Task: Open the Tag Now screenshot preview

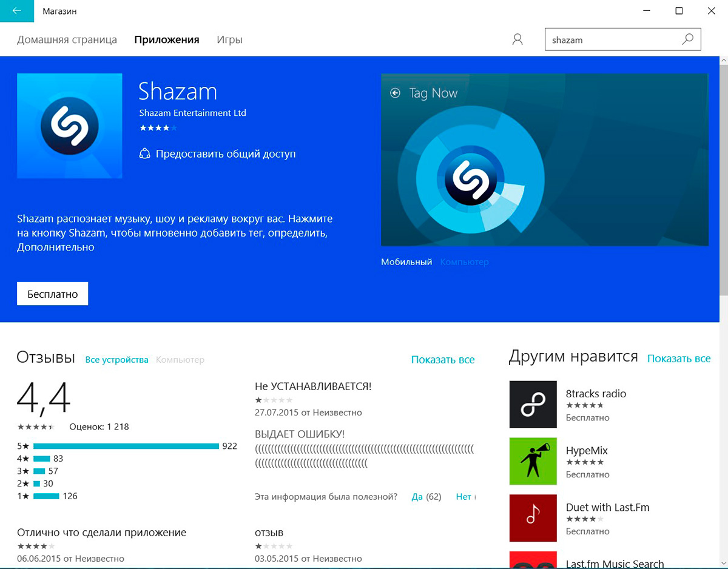Action: [x=545, y=160]
